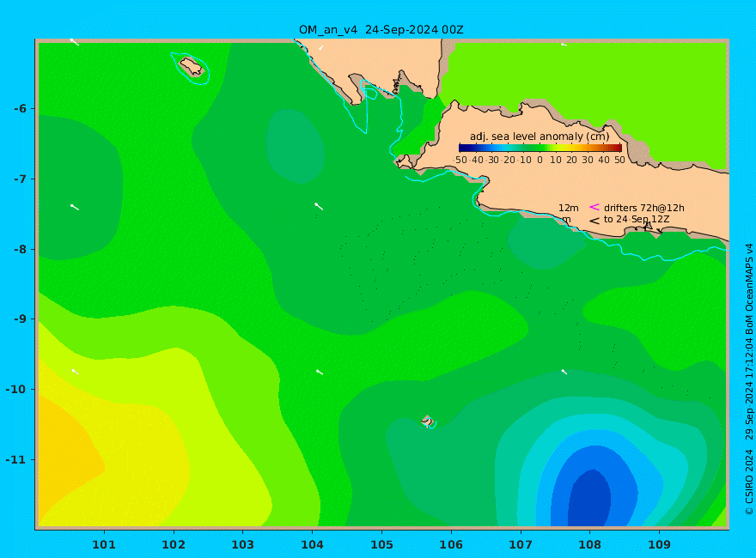Viewport: 756px width, 558px height.
Task: Click the vertical CSIRO BoM OceanMAPS copyright text
Action: point(749,379)
